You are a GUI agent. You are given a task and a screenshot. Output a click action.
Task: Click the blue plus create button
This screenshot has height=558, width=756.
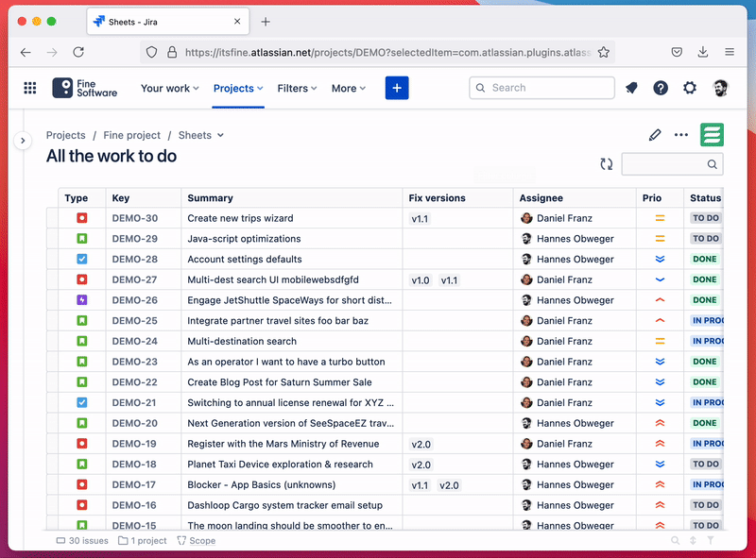397,88
